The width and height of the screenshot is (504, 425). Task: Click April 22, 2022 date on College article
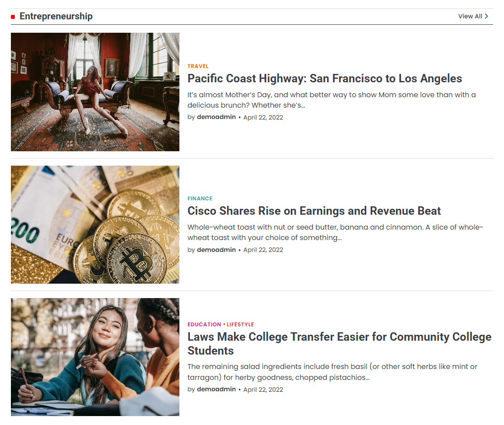coord(263,390)
